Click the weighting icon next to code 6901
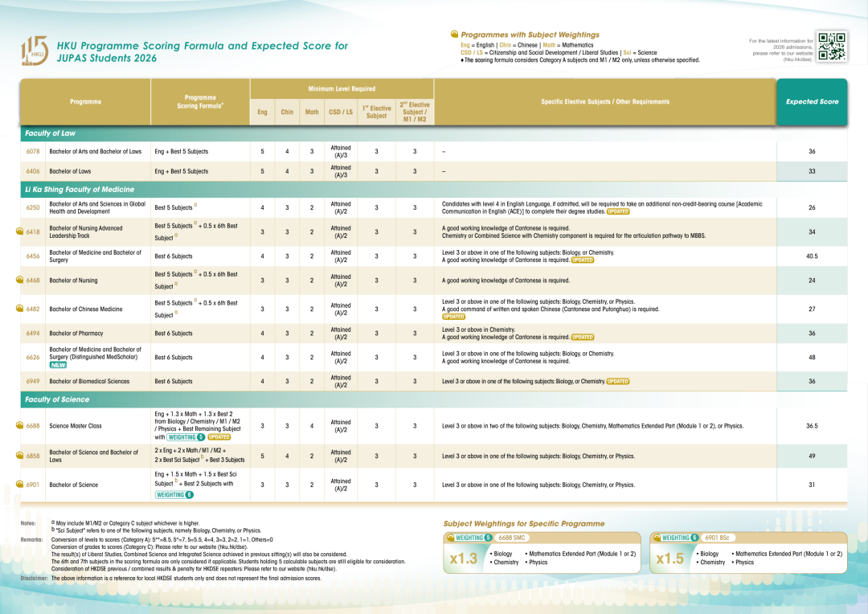The height and width of the screenshot is (614, 868). [19, 484]
